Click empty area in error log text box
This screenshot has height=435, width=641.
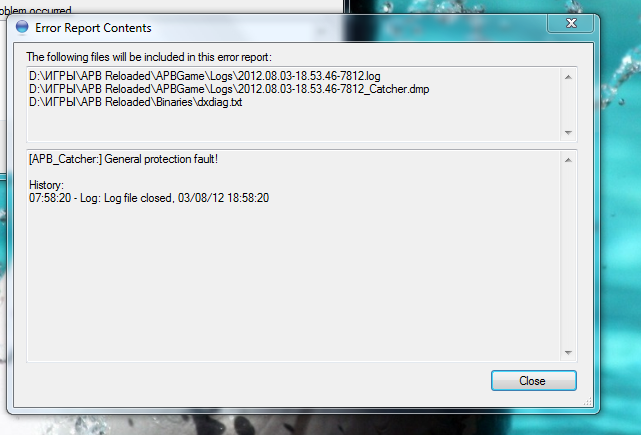pos(294,282)
